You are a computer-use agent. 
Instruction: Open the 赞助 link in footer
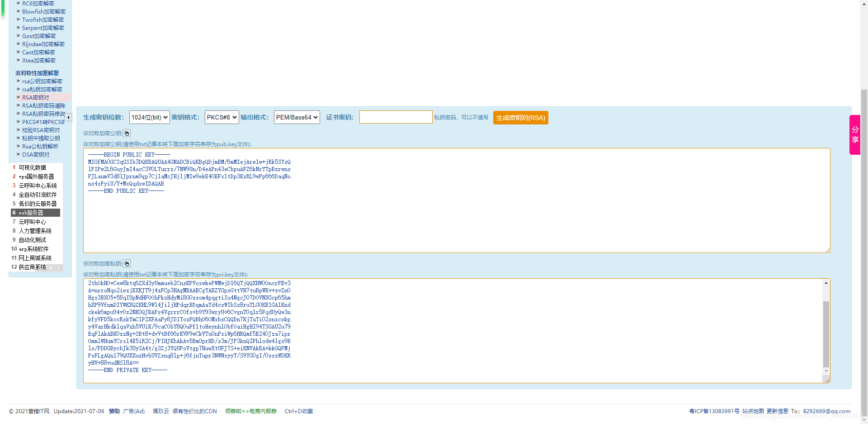tap(114, 411)
